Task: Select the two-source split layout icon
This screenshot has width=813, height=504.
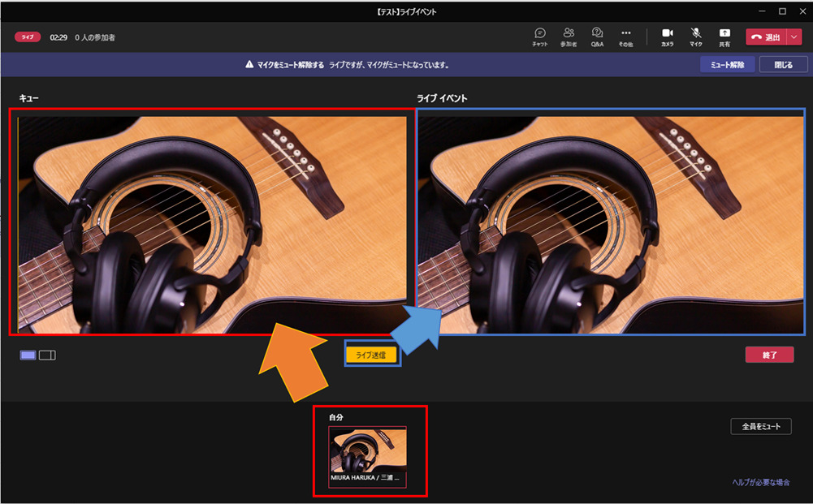Action: (47, 355)
